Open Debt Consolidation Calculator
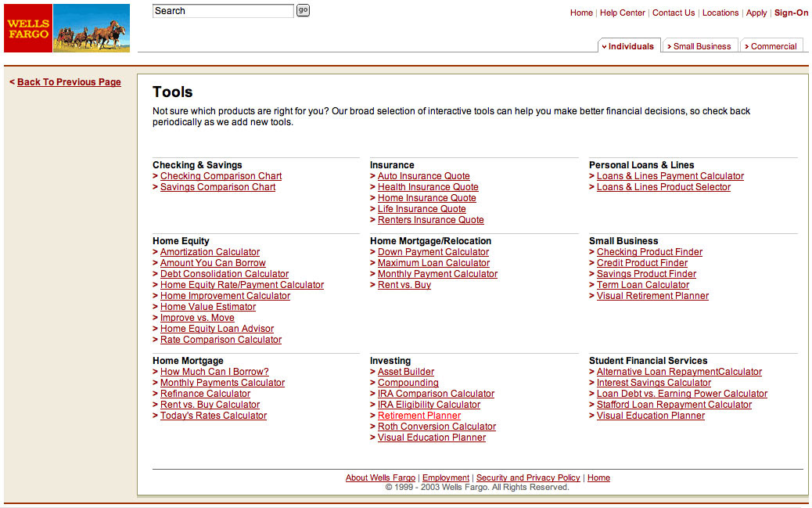This screenshot has width=812, height=508. click(x=225, y=274)
